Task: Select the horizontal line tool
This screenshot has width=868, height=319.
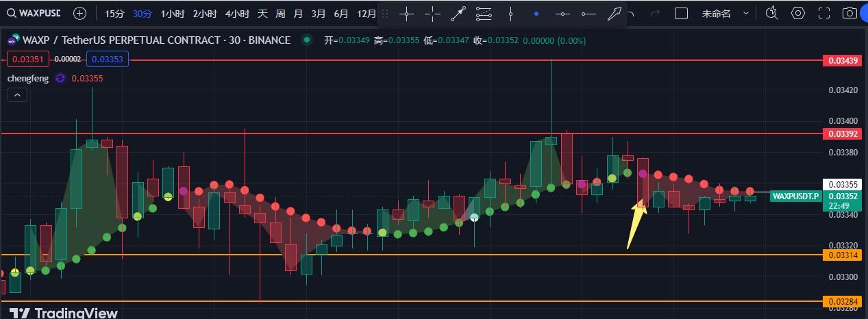Action: tap(562, 14)
